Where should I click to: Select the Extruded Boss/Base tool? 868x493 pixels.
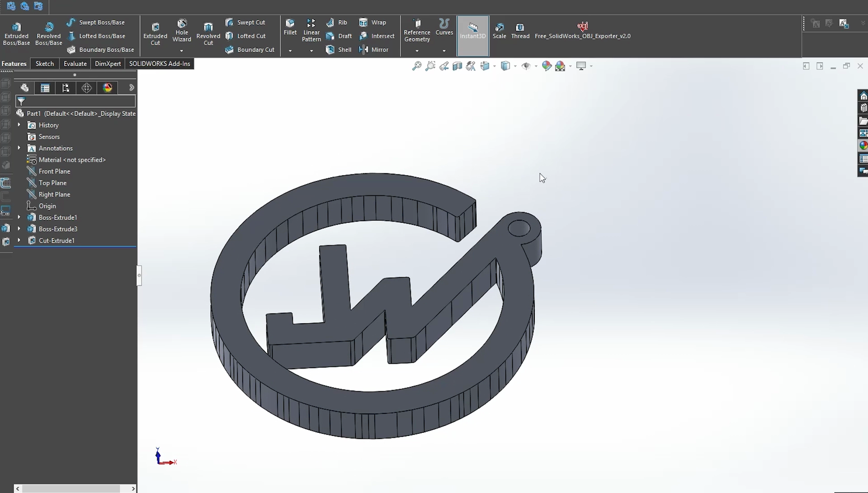coord(16,34)
